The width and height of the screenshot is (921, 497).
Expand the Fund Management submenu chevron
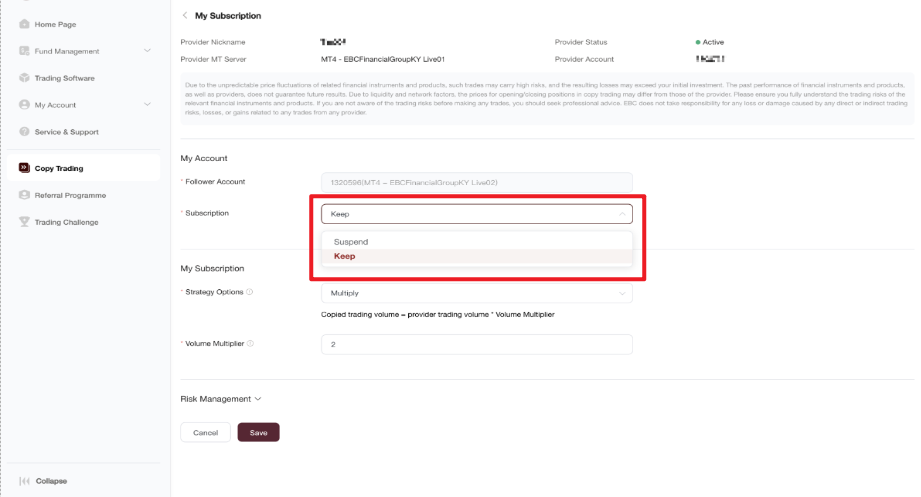147,51
